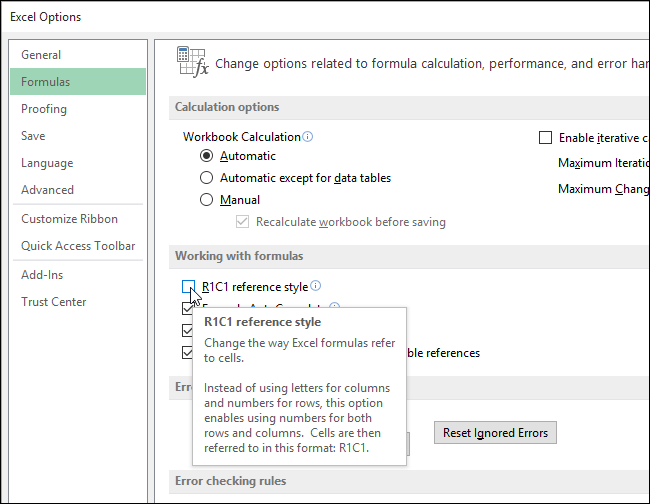Open Quick Access Toolbar settings
This screenshot has height=504, width=650.
point(78,245)
